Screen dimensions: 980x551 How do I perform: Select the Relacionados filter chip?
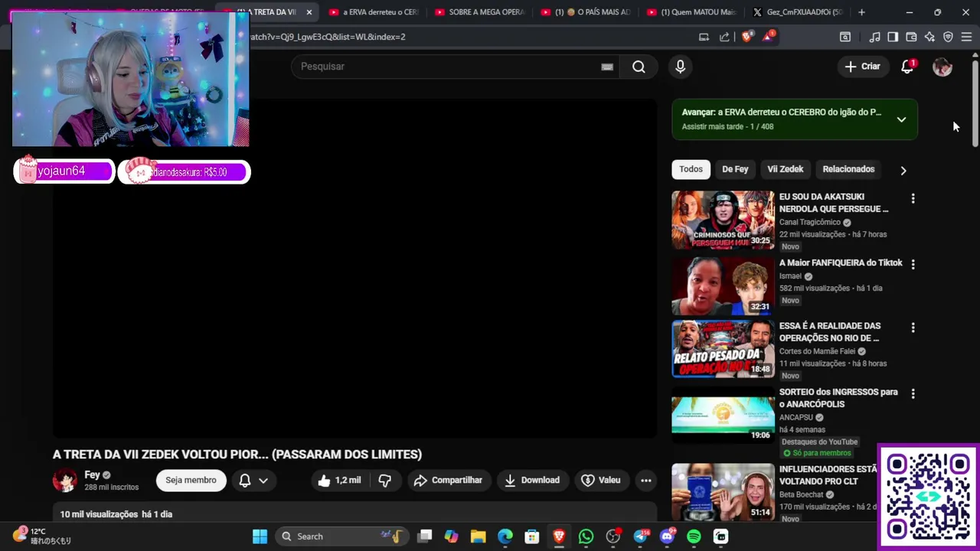(x=848, y=169)
